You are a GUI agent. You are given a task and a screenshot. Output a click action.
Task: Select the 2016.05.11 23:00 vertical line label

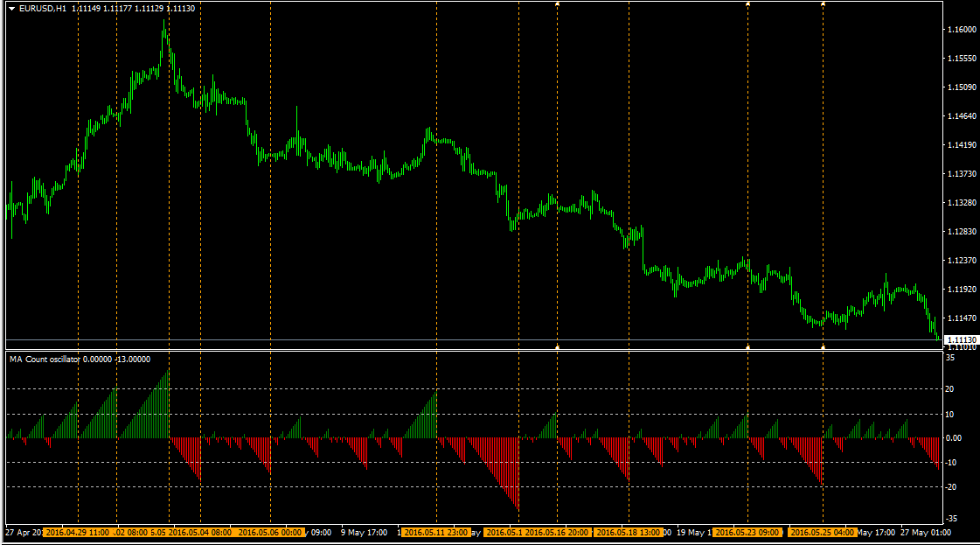(x=436, y=533)
